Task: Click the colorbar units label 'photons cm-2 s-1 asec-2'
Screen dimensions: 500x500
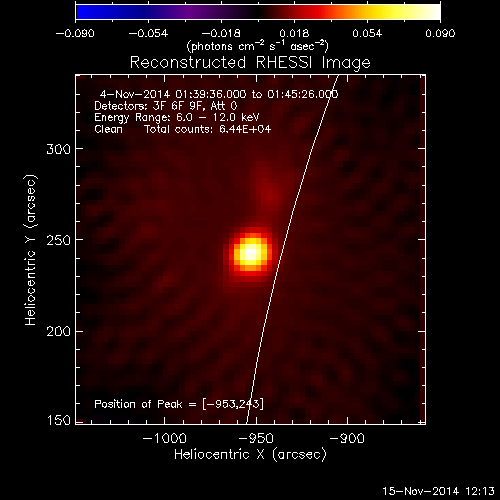Action: coord(257,46)
